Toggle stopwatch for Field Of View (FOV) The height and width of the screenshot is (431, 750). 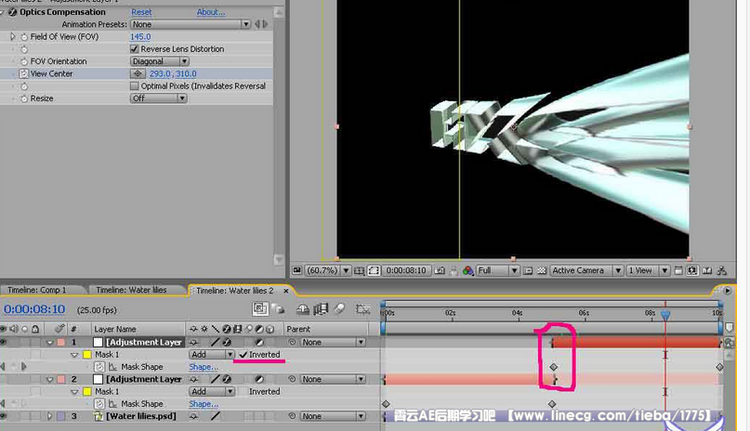pos(24,37)
